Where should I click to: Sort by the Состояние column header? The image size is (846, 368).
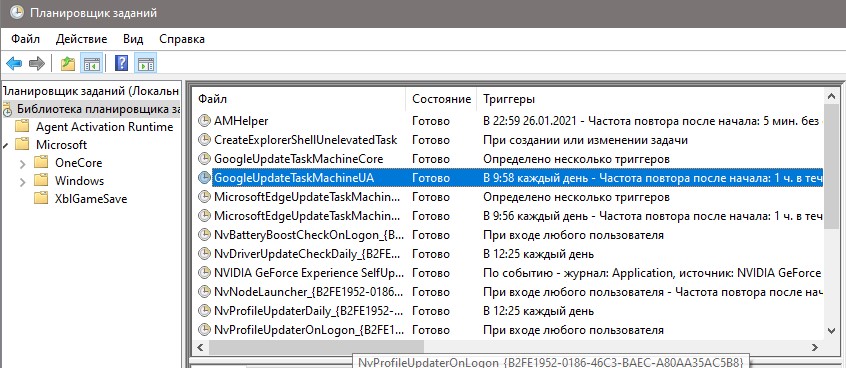pos(441,99)
